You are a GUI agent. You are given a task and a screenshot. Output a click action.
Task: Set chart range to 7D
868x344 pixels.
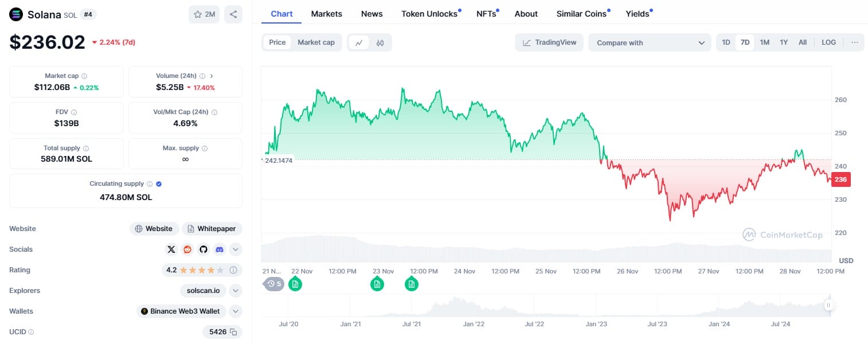745,42
